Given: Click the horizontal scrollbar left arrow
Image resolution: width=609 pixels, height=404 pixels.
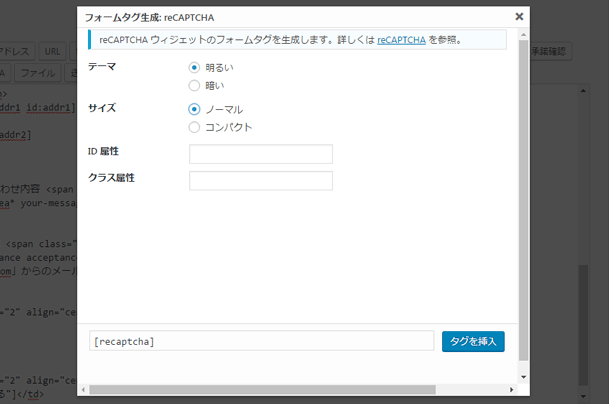Looking at the screenshot, I should point(83,390).
